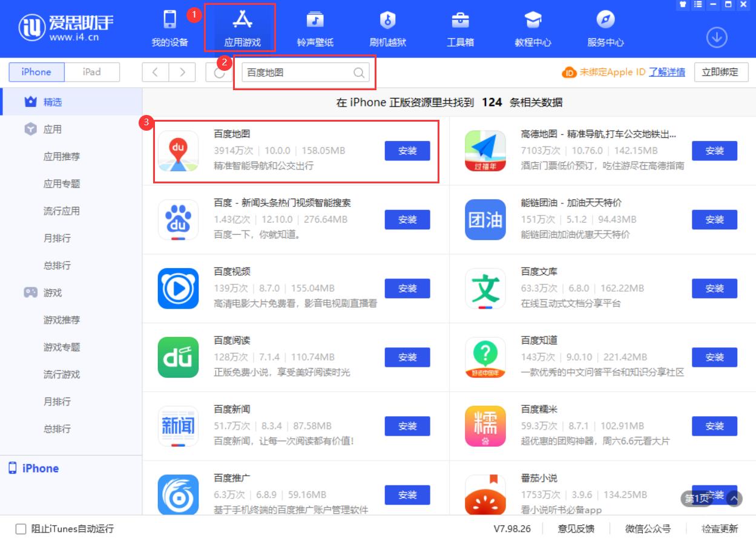Click 微信公众号 in the status bar
This screenshot has height=541, width=756.
pyautogui.click(x=648, y=529)
